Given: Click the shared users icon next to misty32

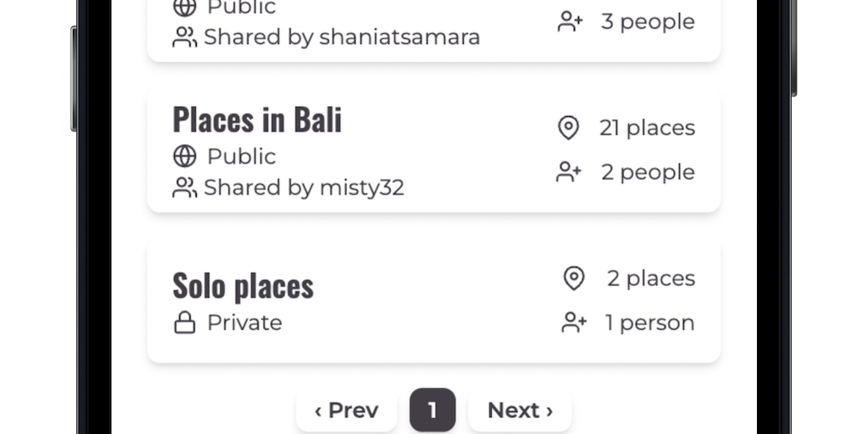Looking at the screenshot, I should point(184,187).
